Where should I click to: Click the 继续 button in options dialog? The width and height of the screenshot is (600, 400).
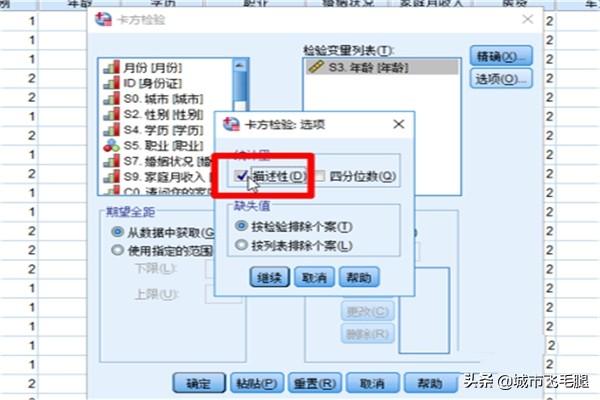pos(270,277)
